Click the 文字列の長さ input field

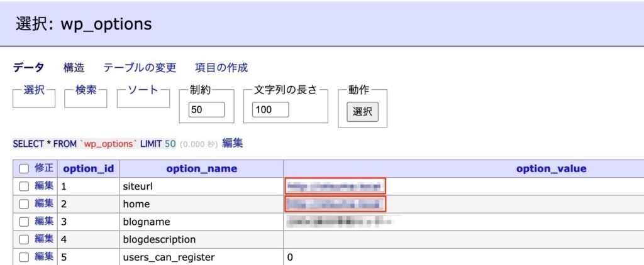point(270,110)
